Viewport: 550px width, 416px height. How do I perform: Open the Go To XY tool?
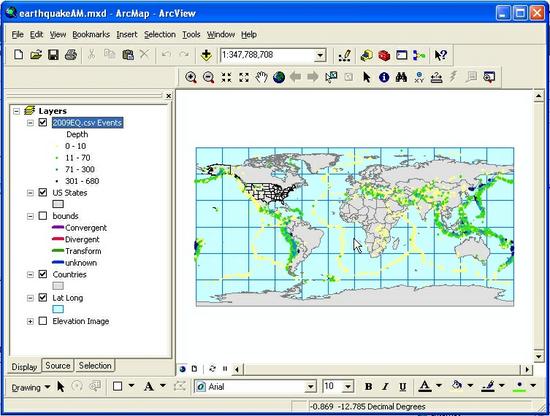pyautogui.click(x=419, y=77)
